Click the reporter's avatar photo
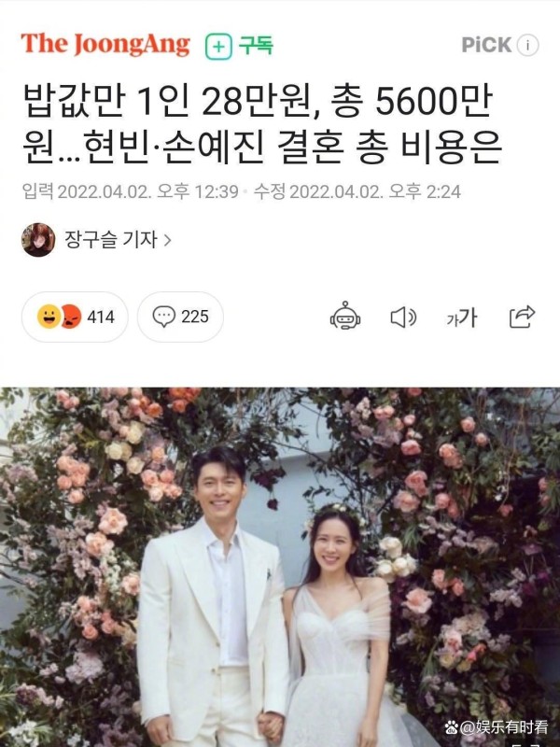560x747 pixels. [38, 240]
